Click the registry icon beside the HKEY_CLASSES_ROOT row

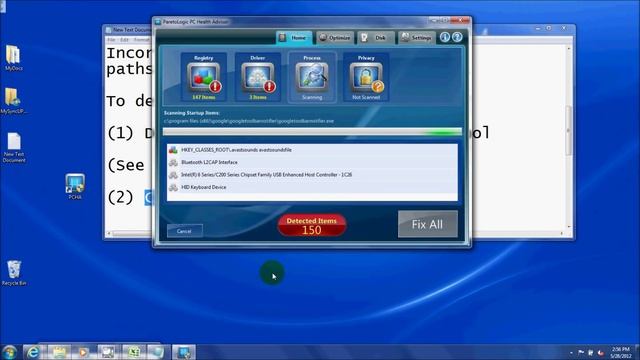173,150
